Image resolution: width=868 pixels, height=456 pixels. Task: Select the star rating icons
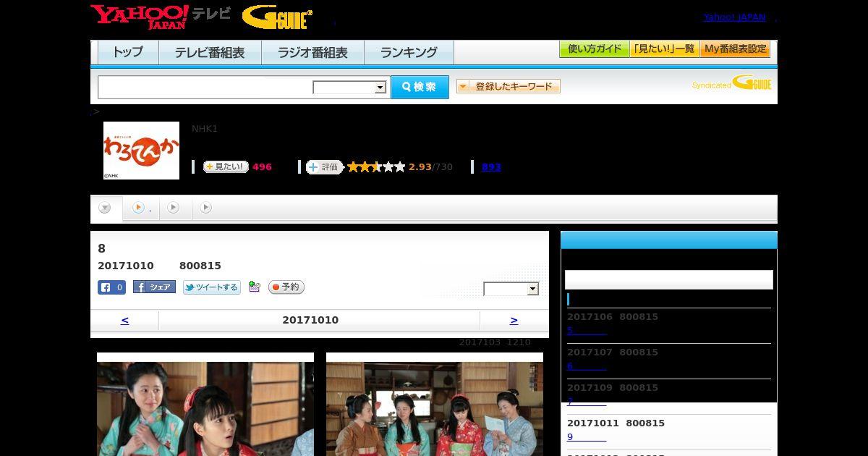point(376,166)
